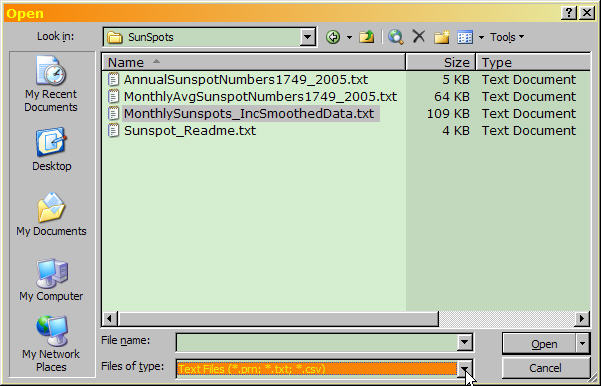Go to Desktop in places bar
Viewport: 601px width, 386px height.
(x=51, y=149)
